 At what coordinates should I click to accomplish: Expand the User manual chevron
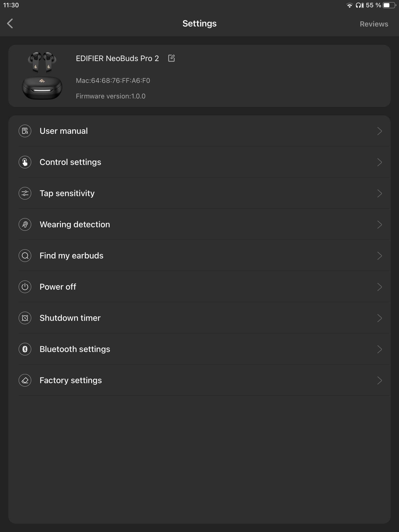[x=379, y=131]
